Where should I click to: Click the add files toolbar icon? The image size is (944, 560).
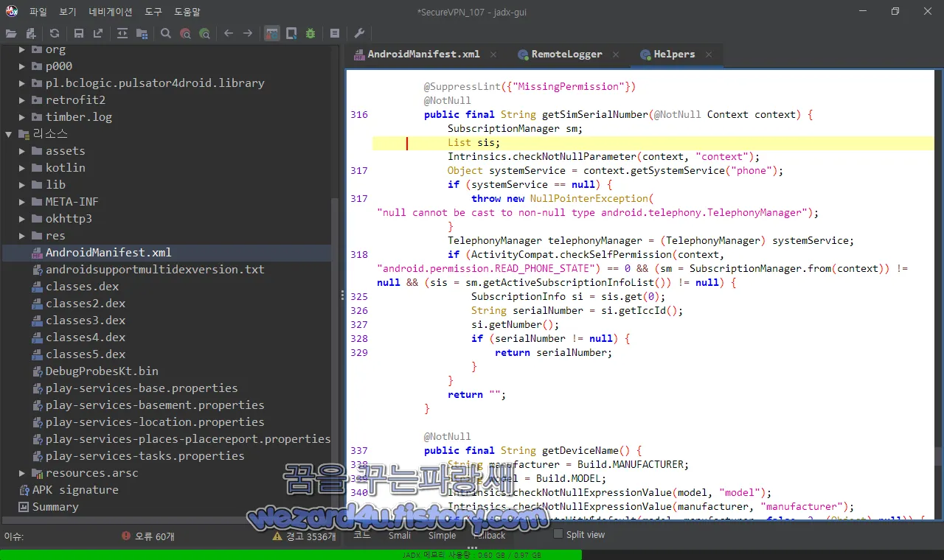31,33
